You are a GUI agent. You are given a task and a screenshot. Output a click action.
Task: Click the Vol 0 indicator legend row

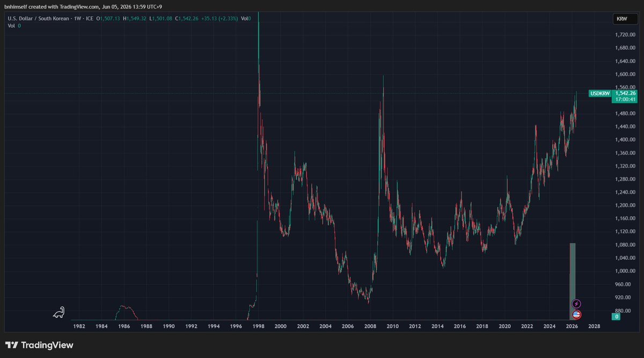point(14,25)
